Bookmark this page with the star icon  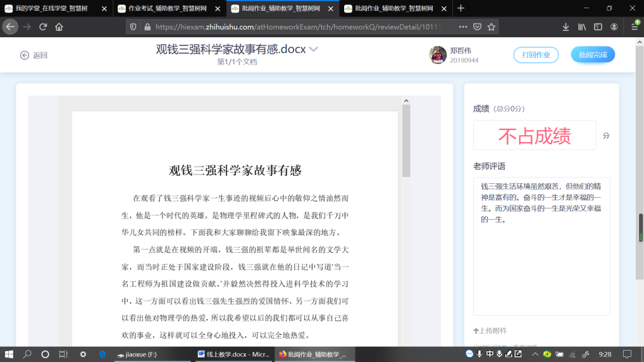tap(492, 27)
